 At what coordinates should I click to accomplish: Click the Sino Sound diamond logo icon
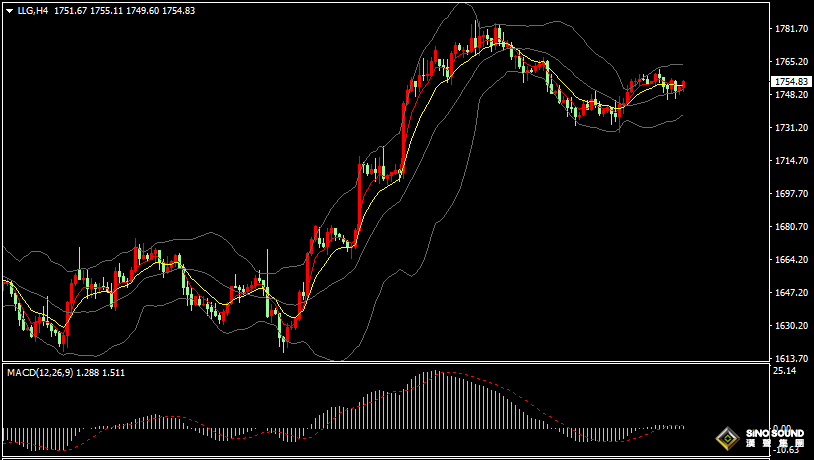tap(728, 439)
